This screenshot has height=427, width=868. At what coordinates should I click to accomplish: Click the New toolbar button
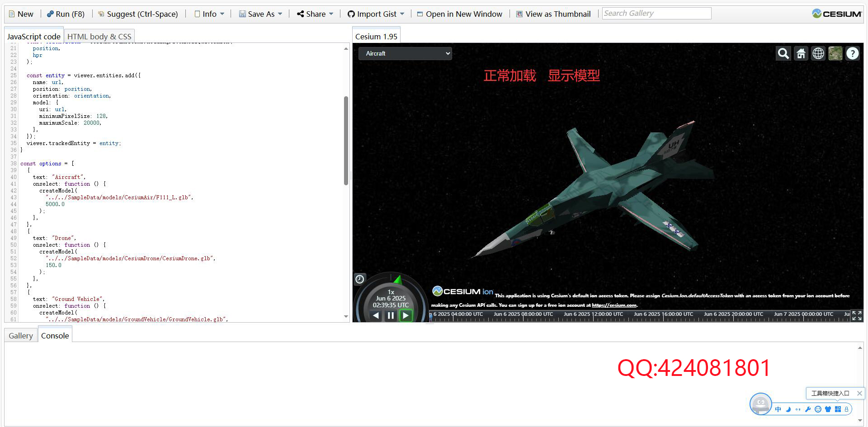pyautogui.click(x=21, y=14)
